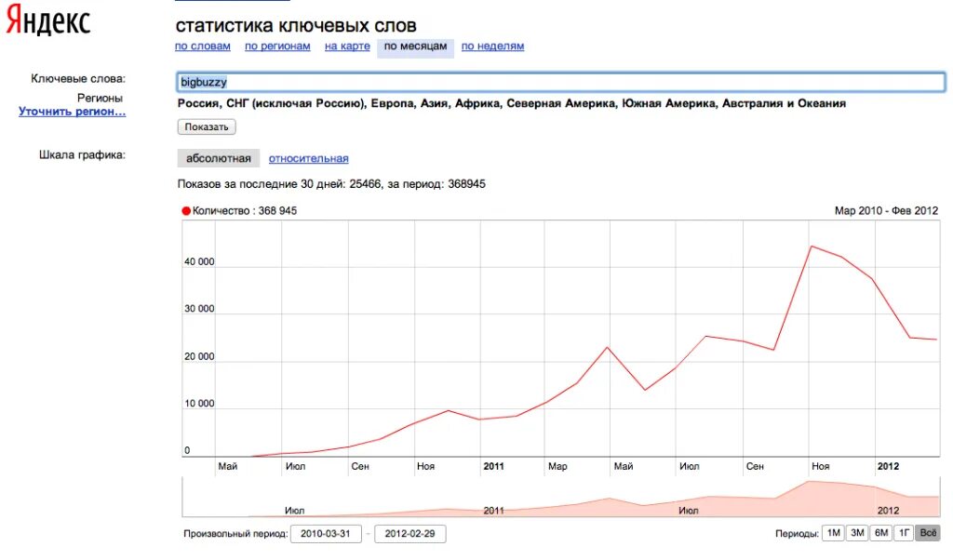The image size is (953, 560).
Task: Select абсолютная graph scale
Action: pos(218,158)
